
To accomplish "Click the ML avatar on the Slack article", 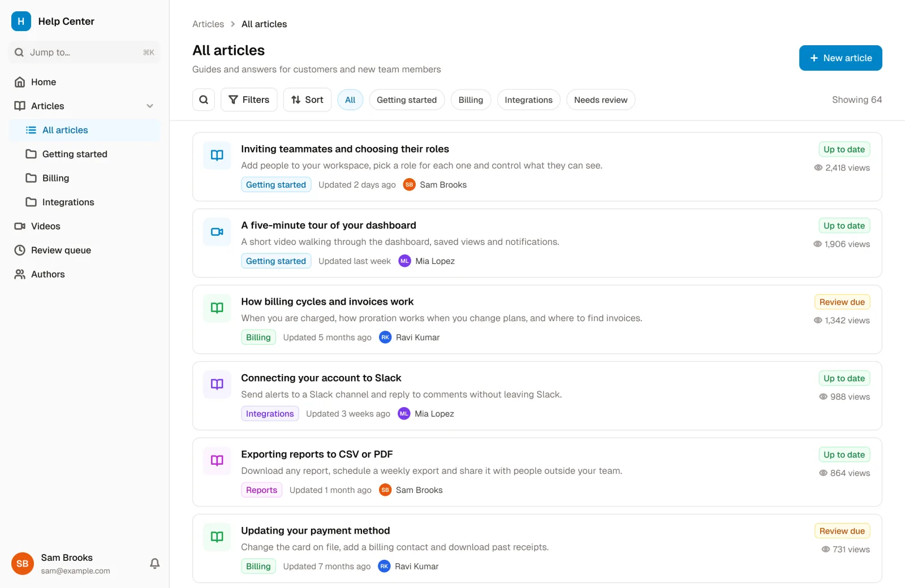I will coord(404,413).
